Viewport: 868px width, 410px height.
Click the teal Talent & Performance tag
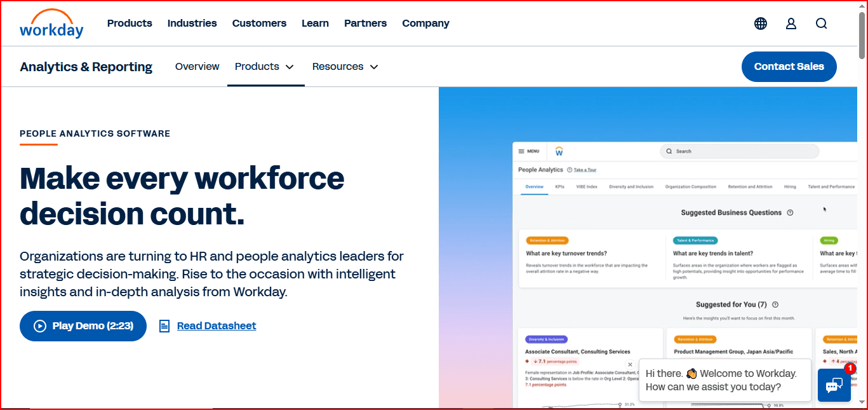pyautogui.click(x=695, y=241)
